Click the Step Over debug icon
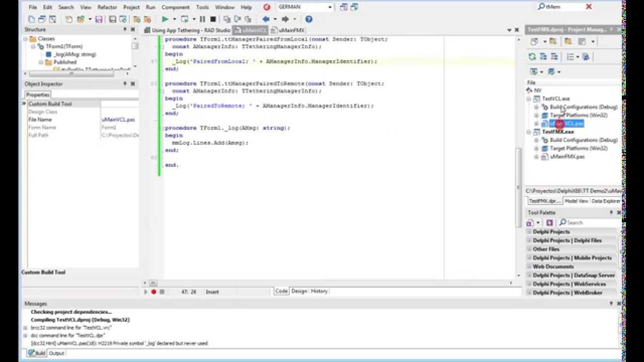Screen dimensions: 644x362 (x=238, y=19)
